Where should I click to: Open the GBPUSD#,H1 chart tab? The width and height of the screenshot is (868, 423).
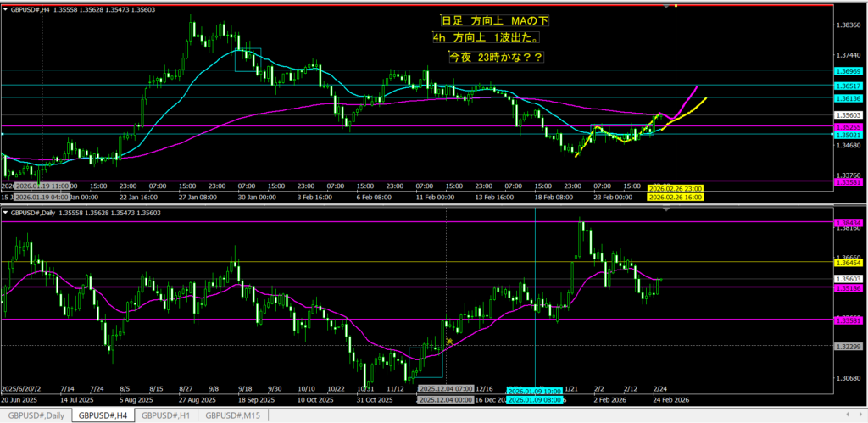click(167, 415)
